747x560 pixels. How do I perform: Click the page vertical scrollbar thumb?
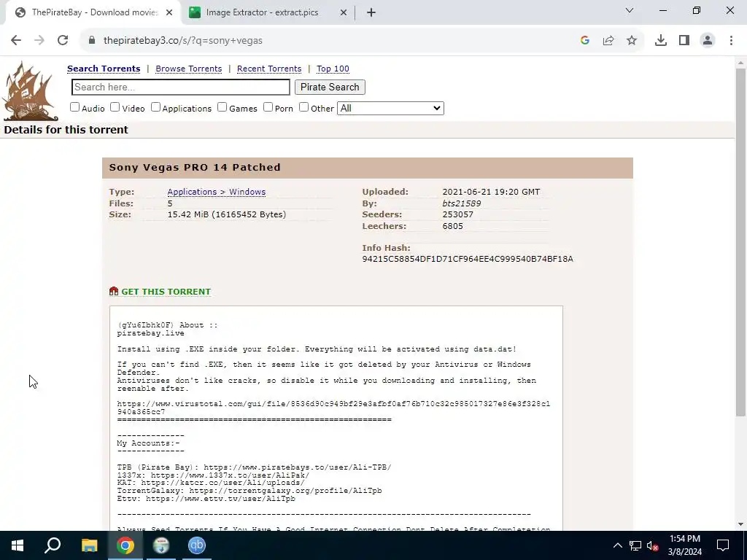(740, 243)
